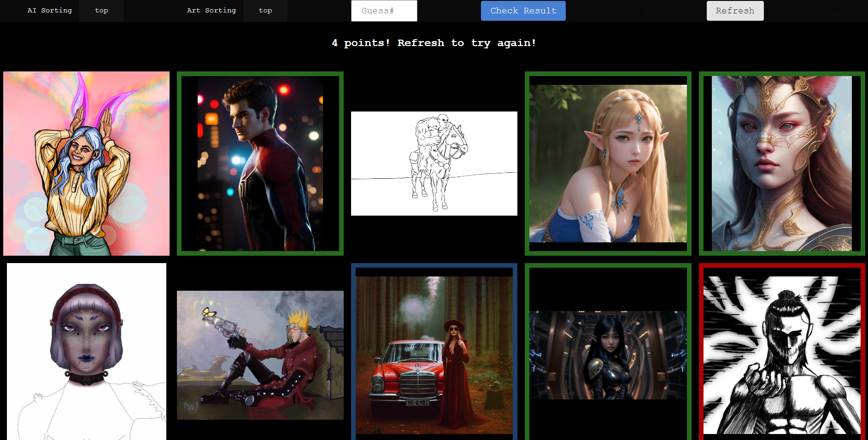Click the Check Result button
This screenshot has height=440, width=868.
click(x=523, y=11)
